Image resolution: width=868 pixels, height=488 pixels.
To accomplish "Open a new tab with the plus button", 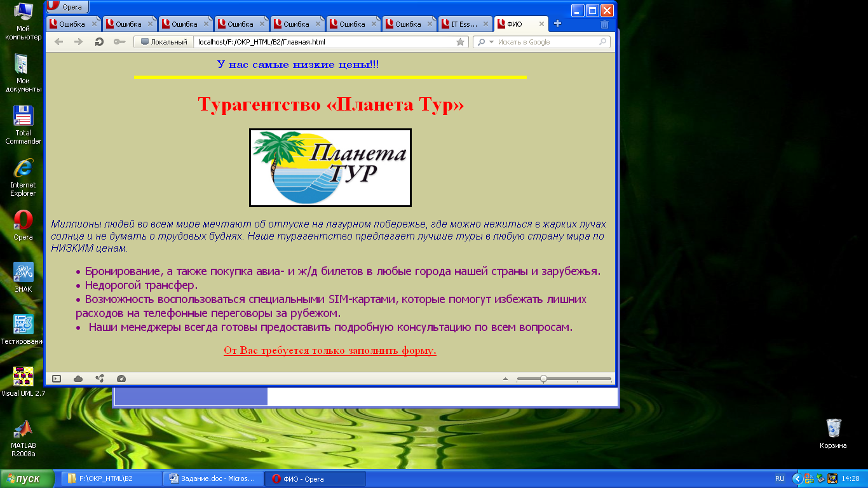I will tap(557, 24).
